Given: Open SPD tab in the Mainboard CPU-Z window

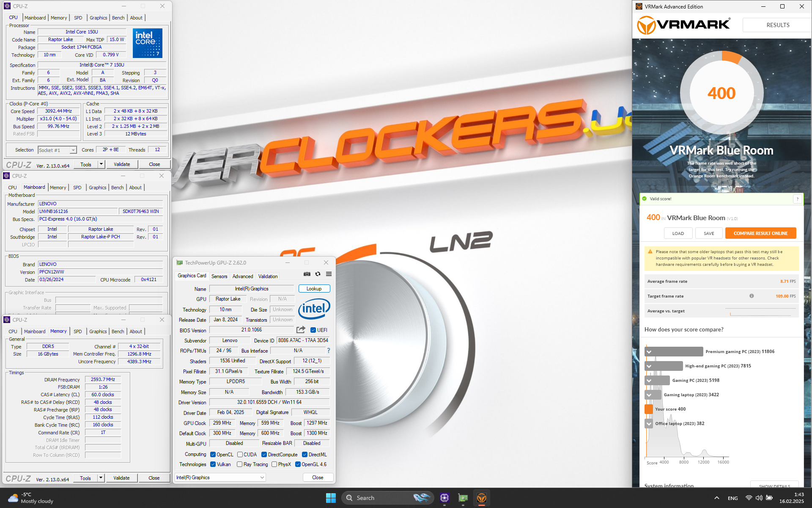Looking at the screenshot, I should point(77,188).
